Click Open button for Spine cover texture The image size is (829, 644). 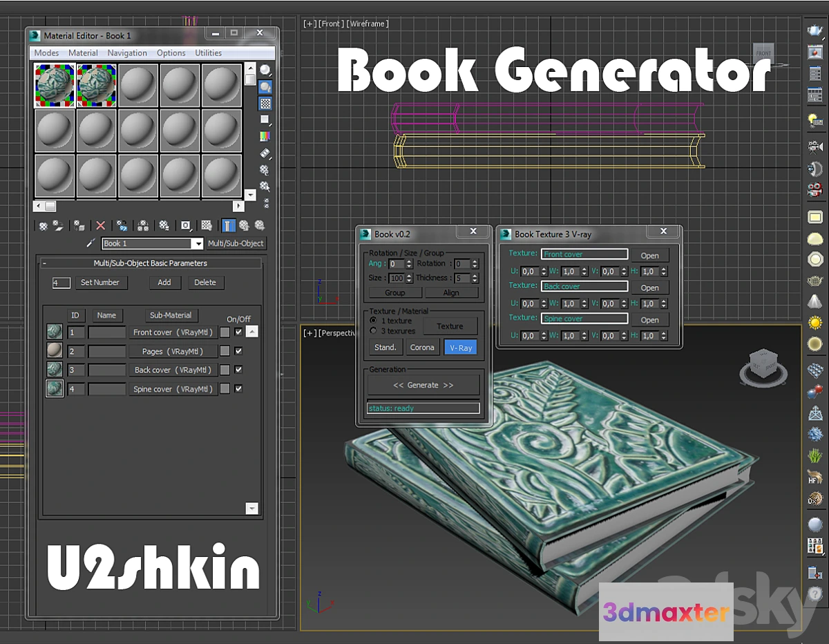point(649,320)
